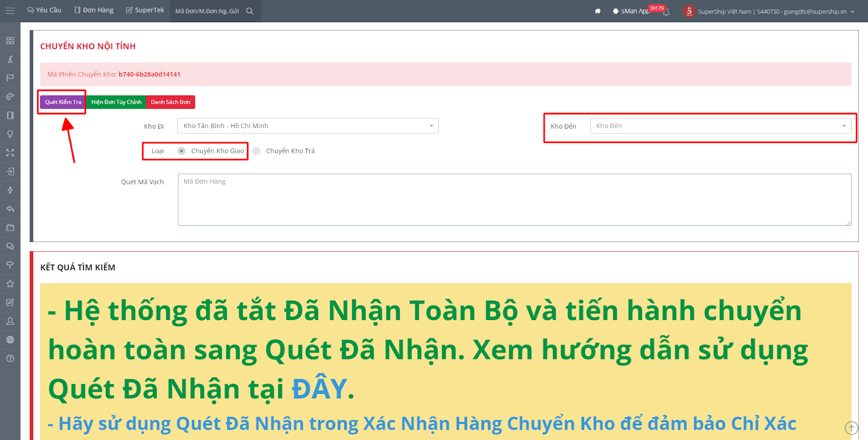Open the Yêu Cầu menu

tap(44, 10)
